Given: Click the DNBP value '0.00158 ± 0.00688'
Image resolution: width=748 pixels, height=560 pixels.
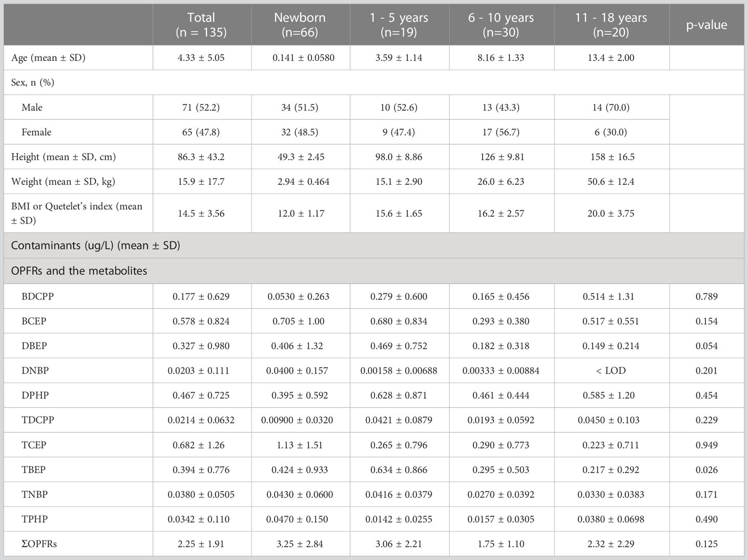Looking at the screenshot, I should pyautogui.click(x=399, y=371).
